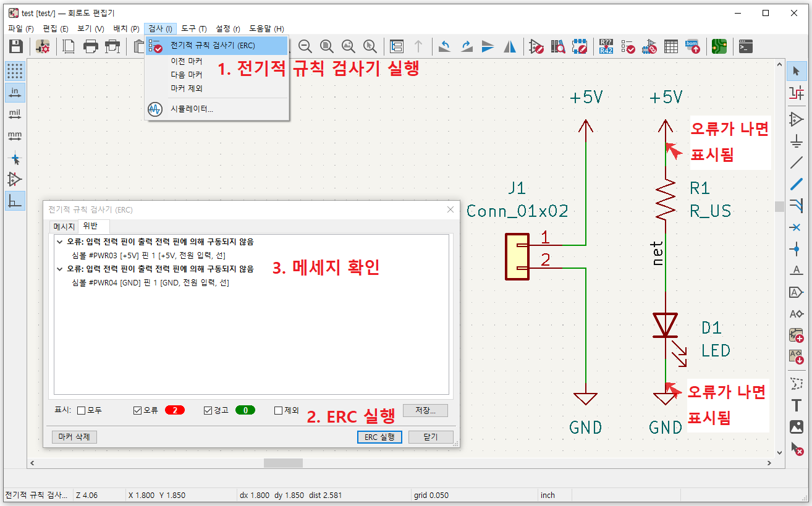This screenshot has width=812, height=506.
Task: Collapse the second ERC error entry
Action: [x=59, y=269]
